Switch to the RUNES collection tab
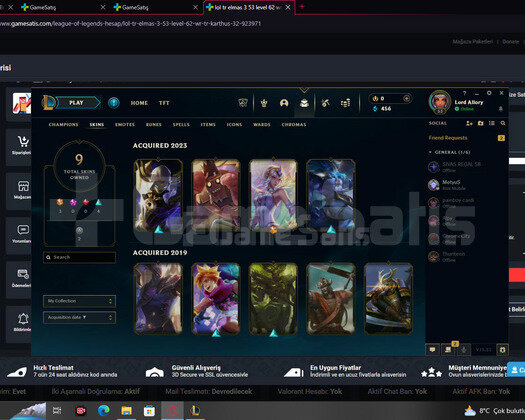 coord(154,125)
